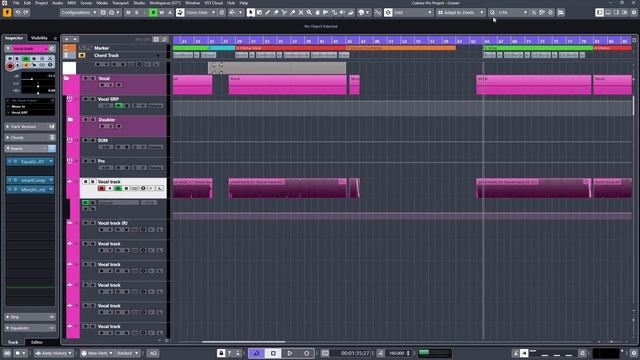Select the Split scissors tool

click(x=284, y=13)
